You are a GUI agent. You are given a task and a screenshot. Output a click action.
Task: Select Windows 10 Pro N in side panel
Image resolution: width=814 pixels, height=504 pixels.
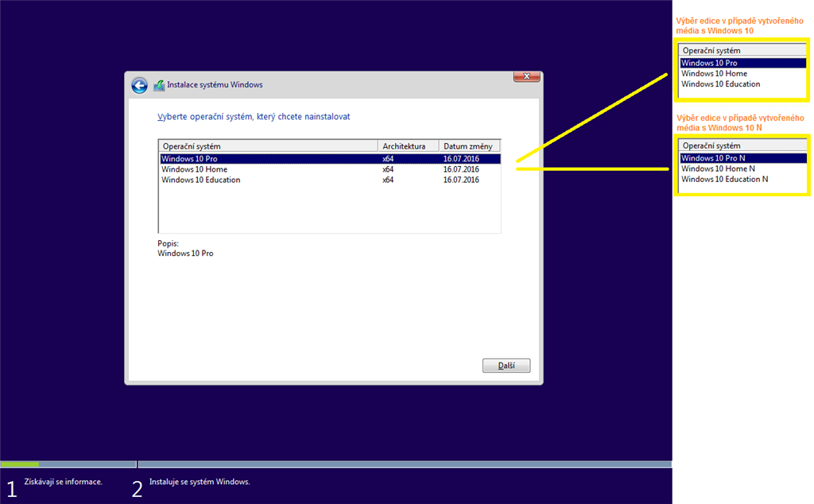[x=743, y=158]
